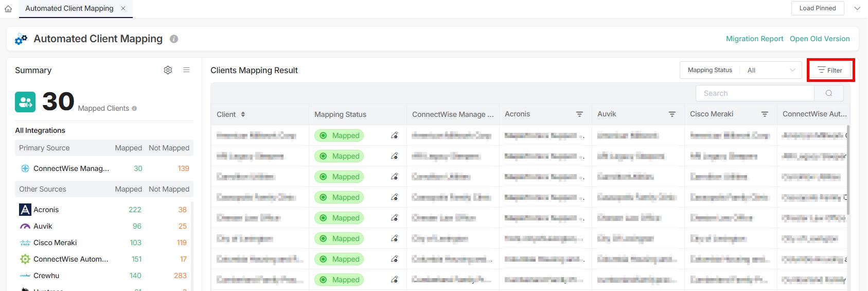Click Open Old Version link
The width and height of the screenshot is (868, 291).
[820, 39]
